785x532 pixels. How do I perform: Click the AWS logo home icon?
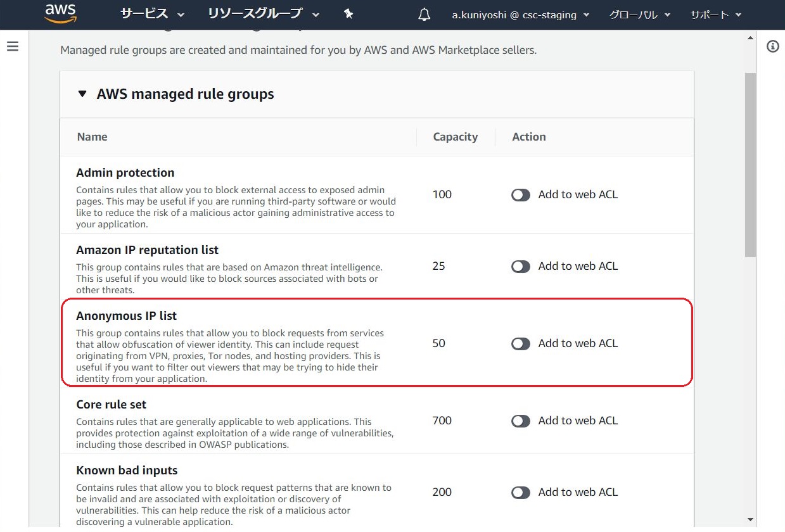[x=61, y=13]
